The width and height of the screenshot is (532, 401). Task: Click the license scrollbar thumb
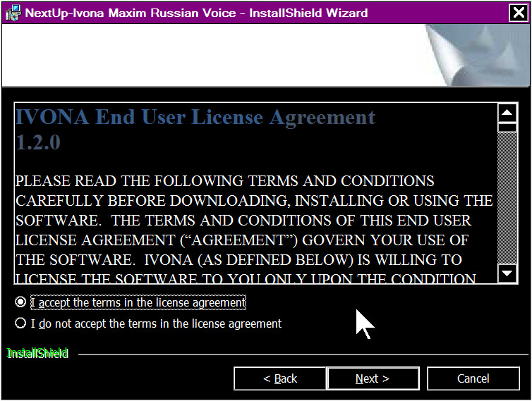507,128
